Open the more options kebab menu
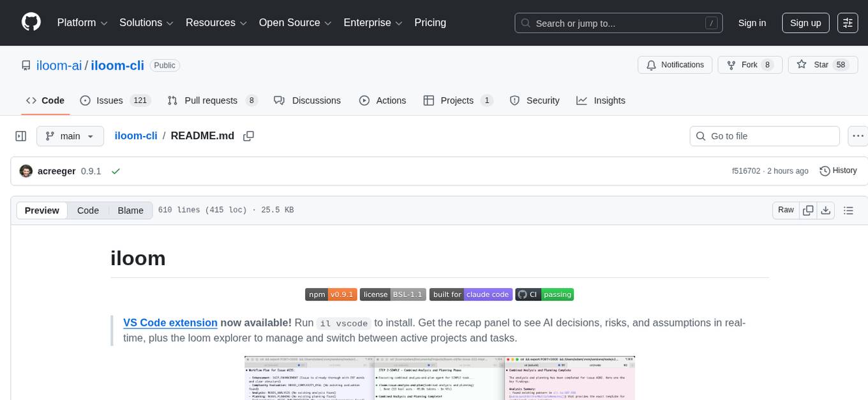Viewport: 868px width, 400px height. tap(858, 135)
